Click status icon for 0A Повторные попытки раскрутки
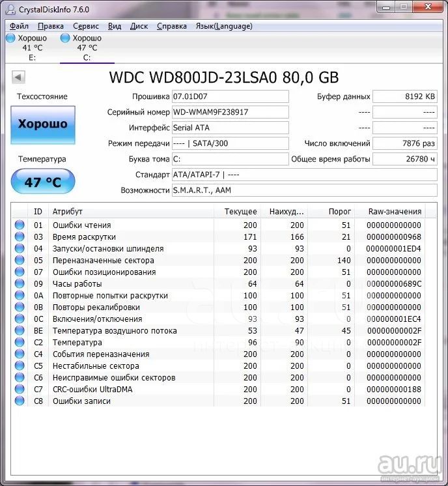 pyautogui.click(x=20, y=295)
